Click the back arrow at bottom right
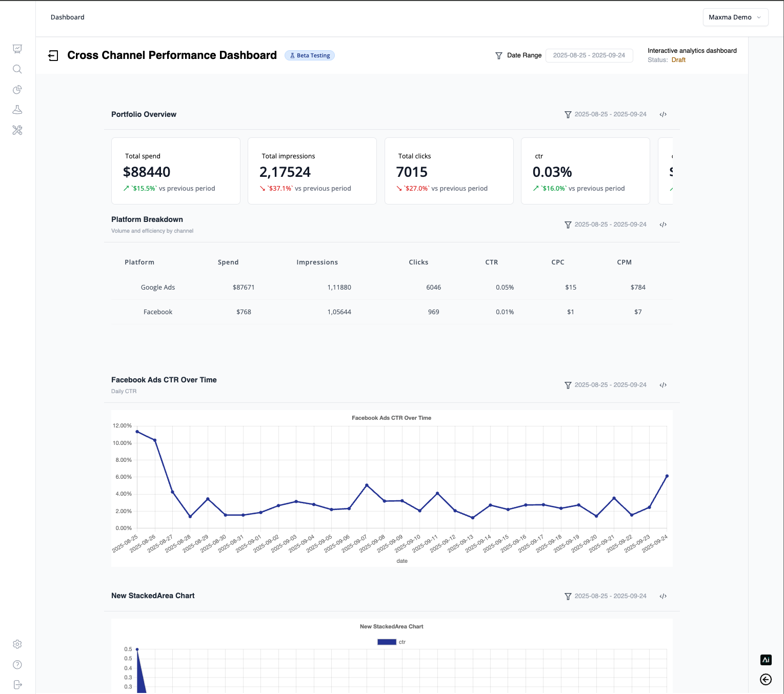784x694 pixels. 766,679
